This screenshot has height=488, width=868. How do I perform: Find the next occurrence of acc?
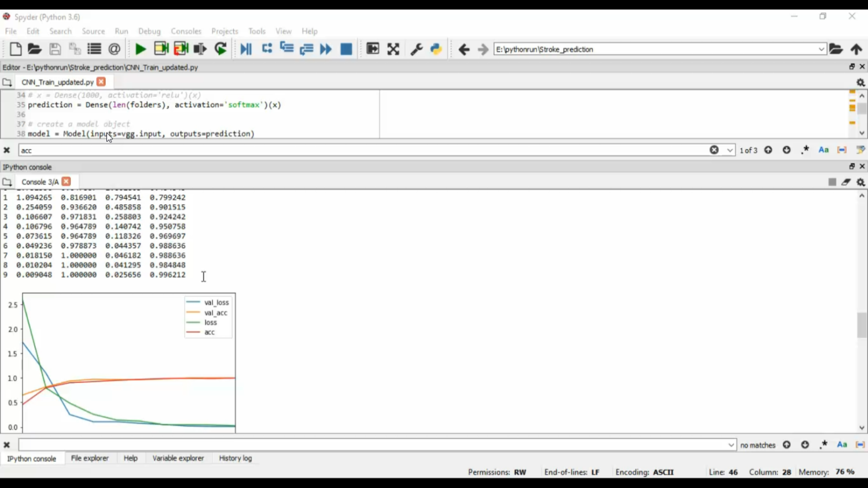[x=786, y=150]
